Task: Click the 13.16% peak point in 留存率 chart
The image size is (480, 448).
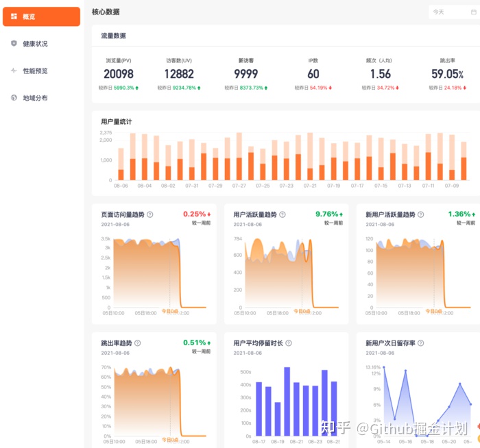Action: coord(384,367)
